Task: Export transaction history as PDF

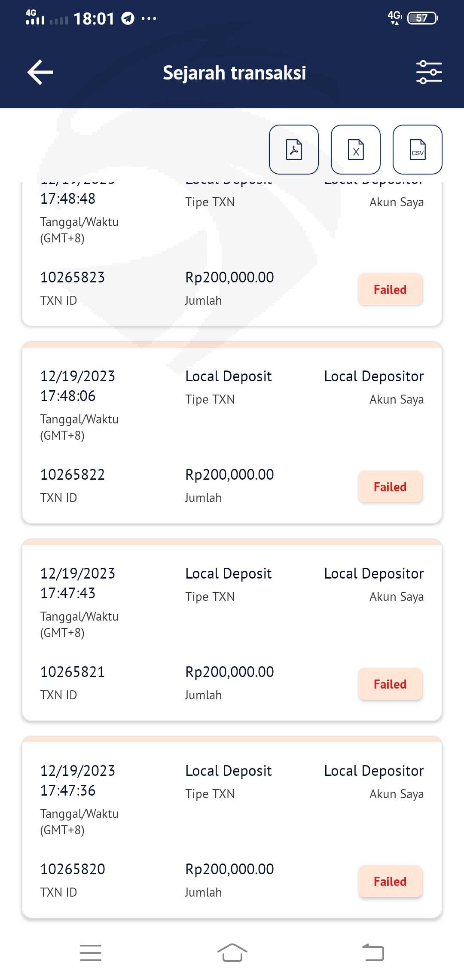Action: coord(294,150)
